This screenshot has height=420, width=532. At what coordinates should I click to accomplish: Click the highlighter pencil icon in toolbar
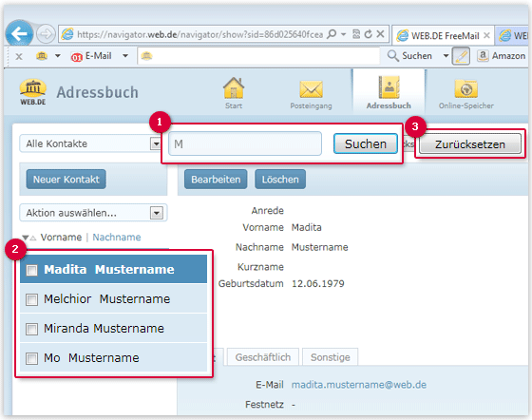(461, 56)
